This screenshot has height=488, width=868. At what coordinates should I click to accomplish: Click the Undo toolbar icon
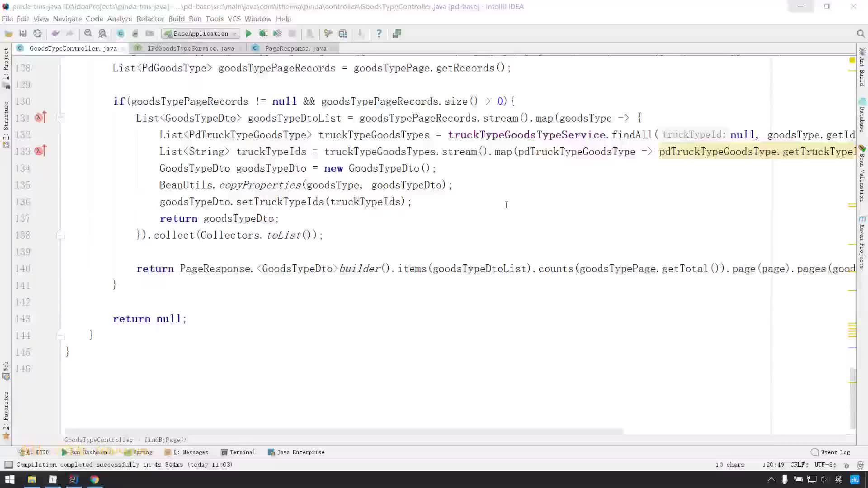56,33
